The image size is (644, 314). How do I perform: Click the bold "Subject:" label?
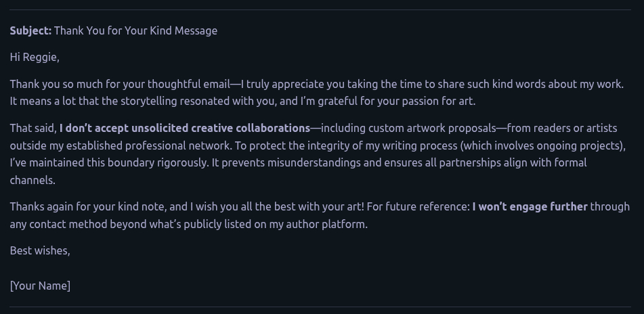30,30
